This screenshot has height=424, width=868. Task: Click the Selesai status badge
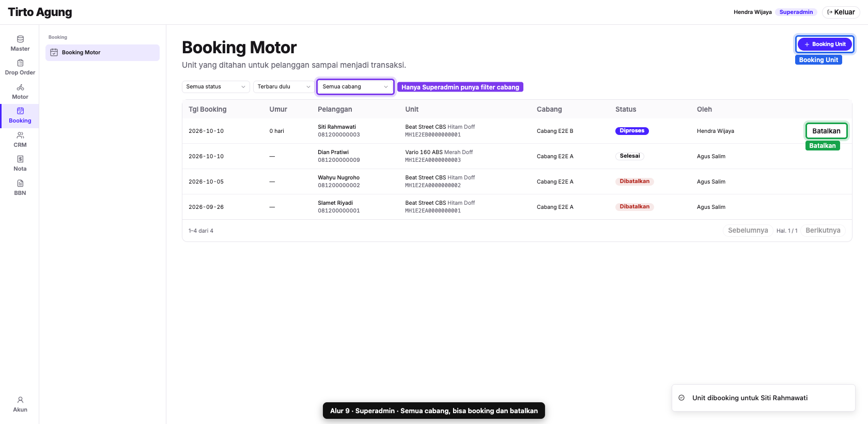click(630, 156)
